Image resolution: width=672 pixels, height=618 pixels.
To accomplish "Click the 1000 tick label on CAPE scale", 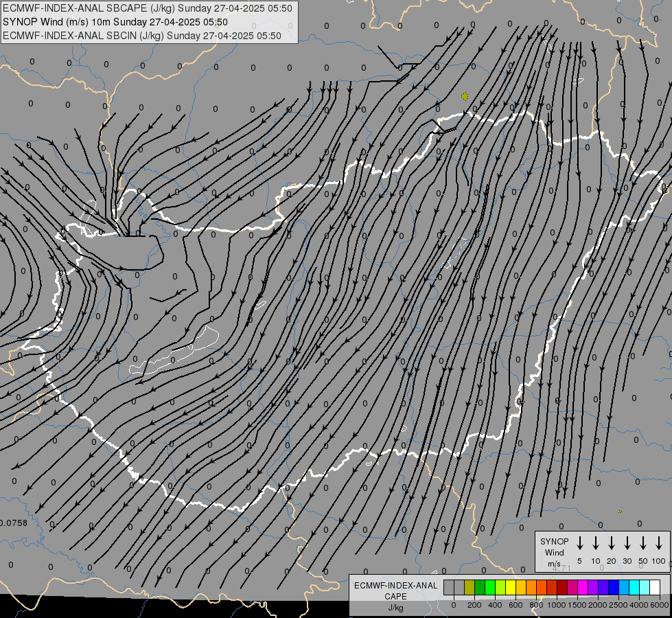I will [557, 605].
